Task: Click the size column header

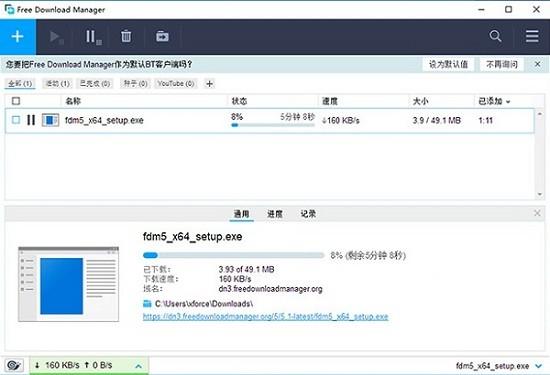Action: 420,101
